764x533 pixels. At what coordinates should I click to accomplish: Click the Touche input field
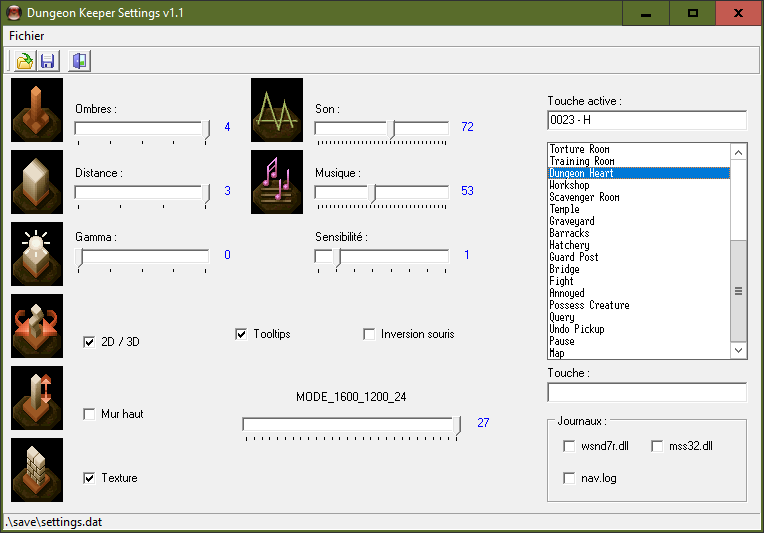click(x=646, y=392)
